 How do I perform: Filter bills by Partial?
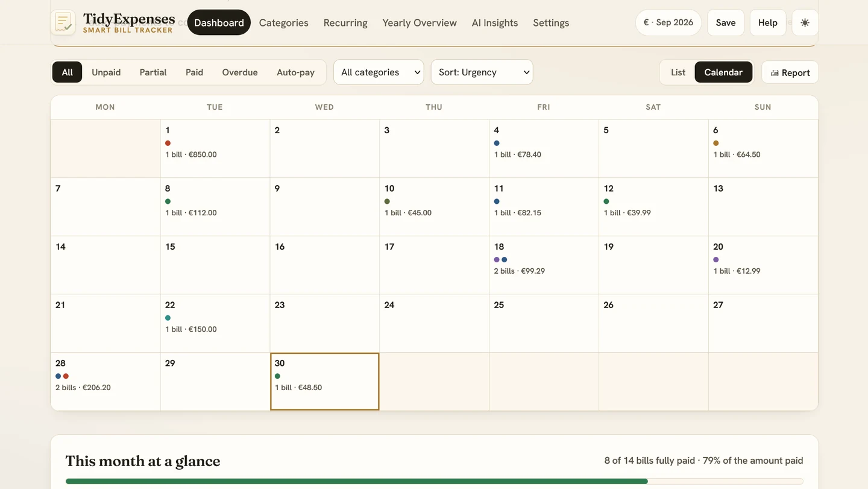153,72
